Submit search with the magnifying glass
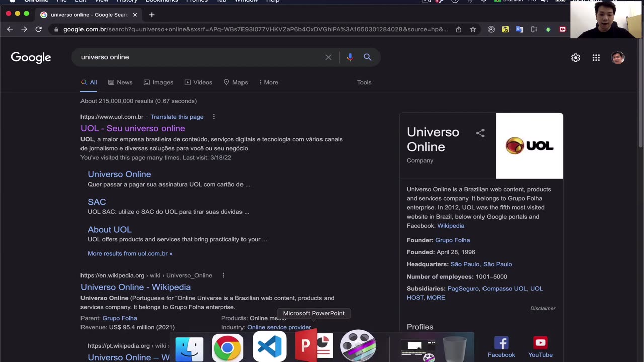 368,57
